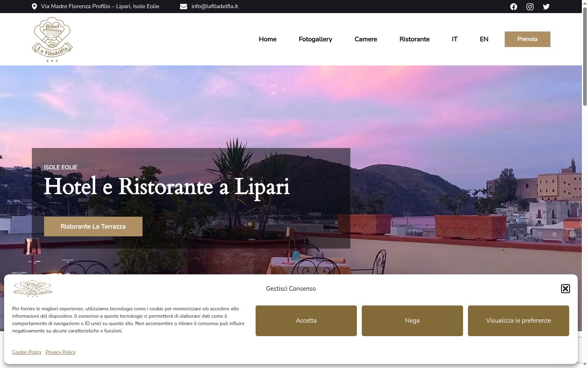Open the Cookie Policy link

(27, 352)
